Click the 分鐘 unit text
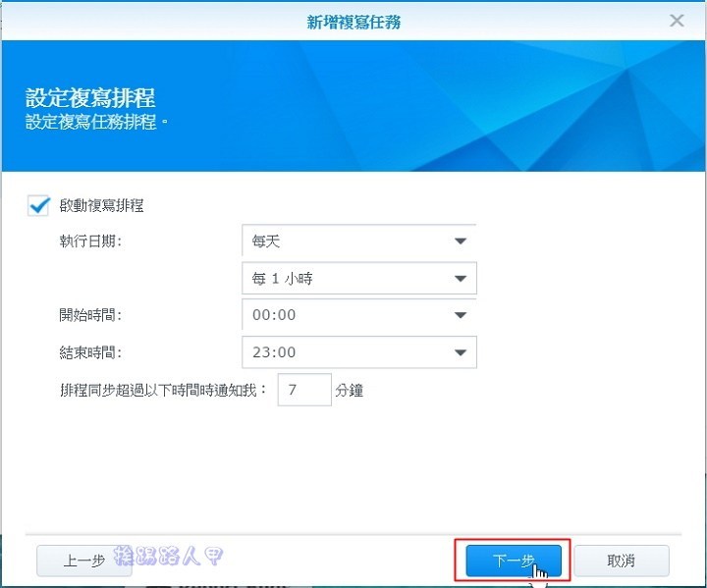The image size is (707, 588). click(x=349, y=390)
